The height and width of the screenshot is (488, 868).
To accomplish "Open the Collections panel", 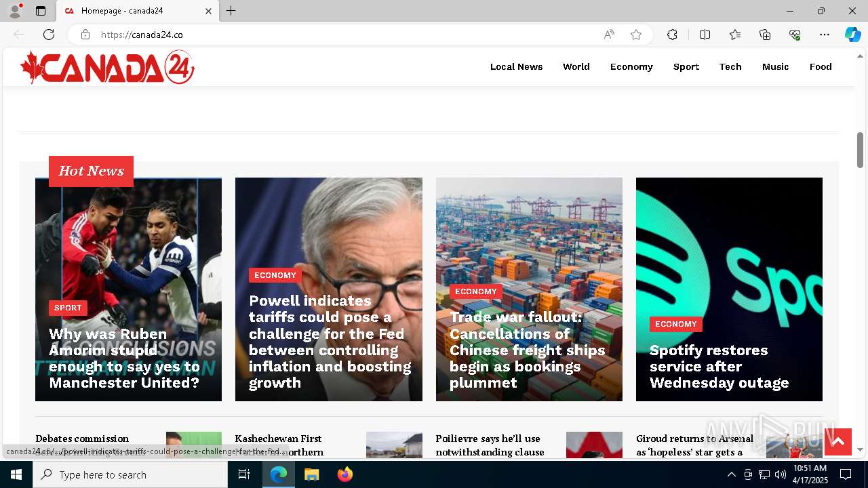I will coord(765,35).
